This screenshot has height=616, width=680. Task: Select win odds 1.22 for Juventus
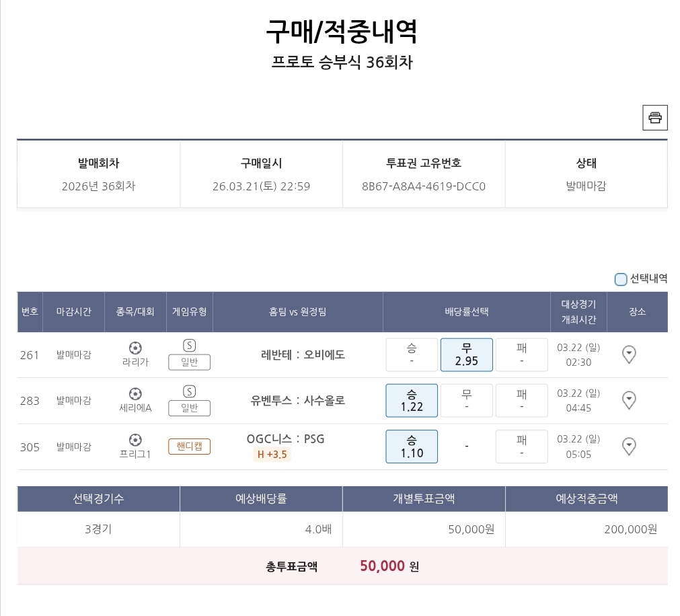click(x=412, y=401)
